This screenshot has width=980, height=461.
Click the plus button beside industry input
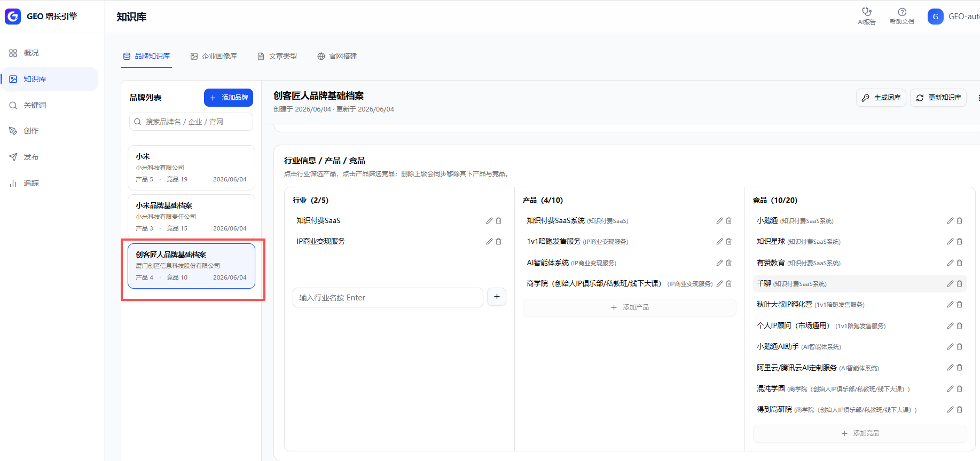click(497, 297)
